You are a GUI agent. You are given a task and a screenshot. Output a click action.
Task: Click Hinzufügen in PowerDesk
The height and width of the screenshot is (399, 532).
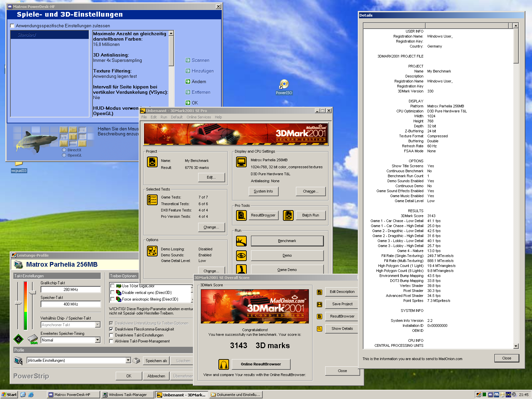point(199,71)
